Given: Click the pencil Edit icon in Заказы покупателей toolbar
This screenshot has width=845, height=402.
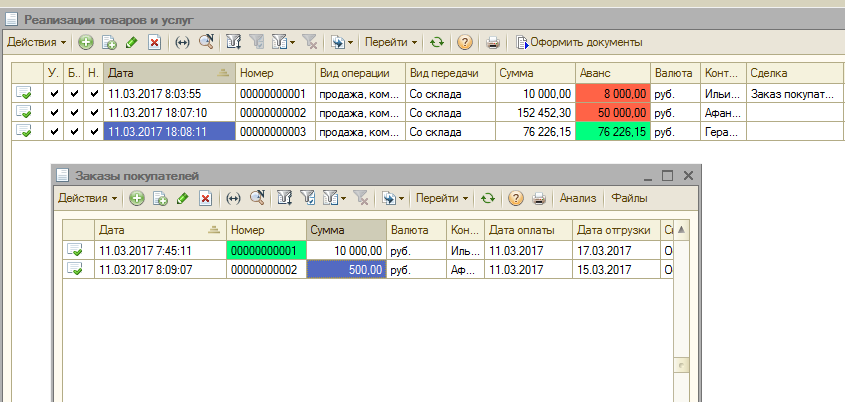Looking at the screenshot, I should tap(182, 198).
